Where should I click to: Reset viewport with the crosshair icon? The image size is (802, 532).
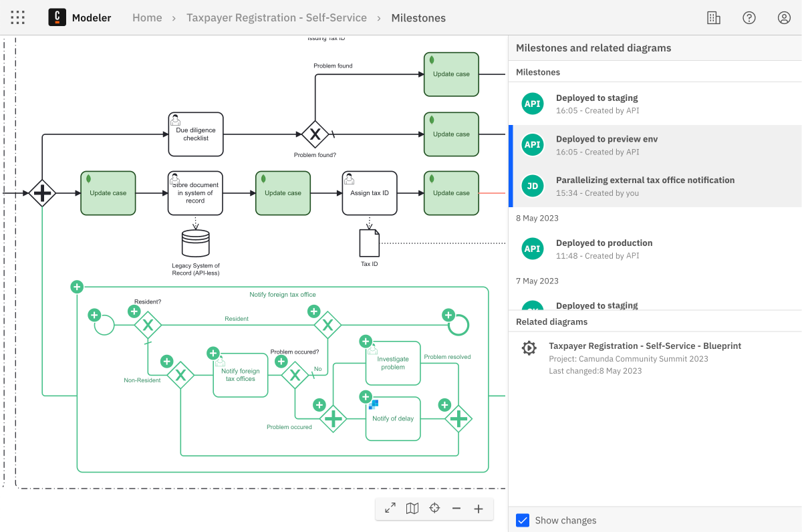click(434, 509)
